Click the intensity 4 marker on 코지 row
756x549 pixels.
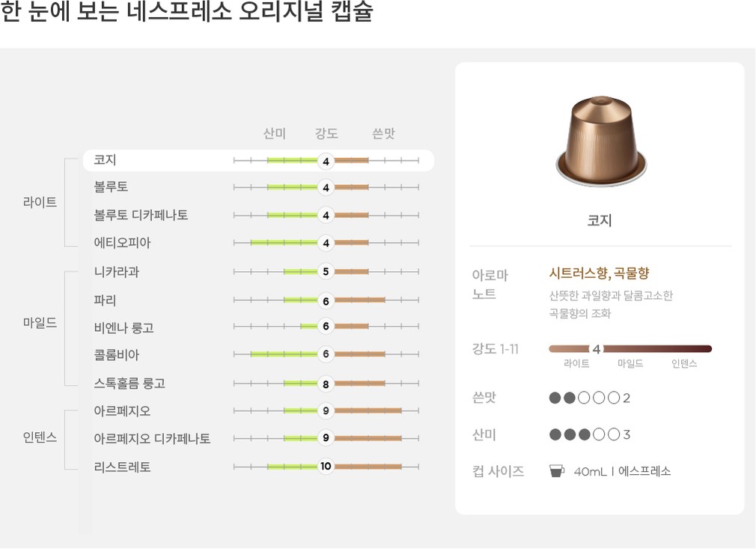click(326, 160)
